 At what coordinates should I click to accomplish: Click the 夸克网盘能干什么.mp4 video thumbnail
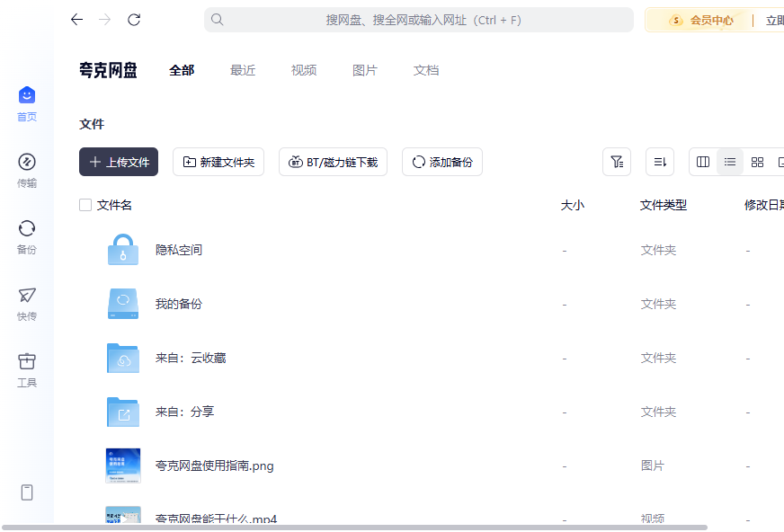pyautogui.click(x=123, y=515)
